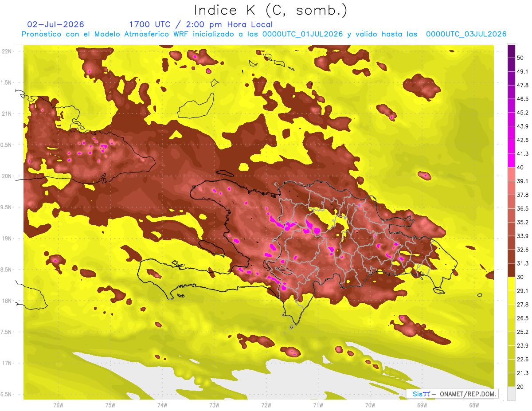This screenshot has width=532, height=411.
Task: Click the '22N' latitude label
Action: click(x=7, y=51)
